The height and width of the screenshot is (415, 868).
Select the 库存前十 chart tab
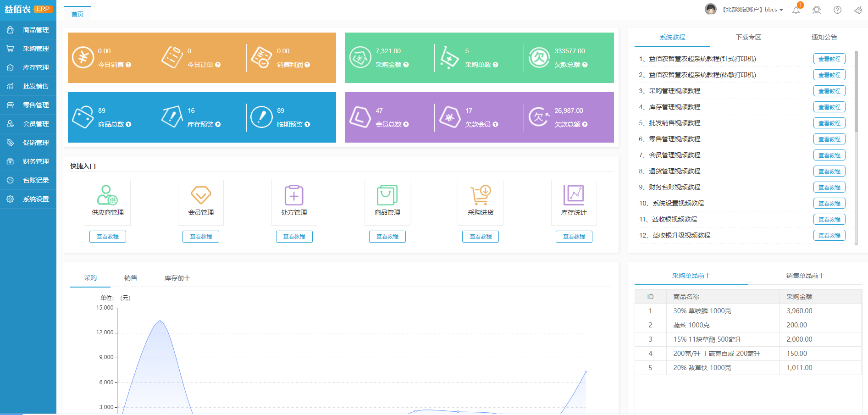click(x=177, y=278)
